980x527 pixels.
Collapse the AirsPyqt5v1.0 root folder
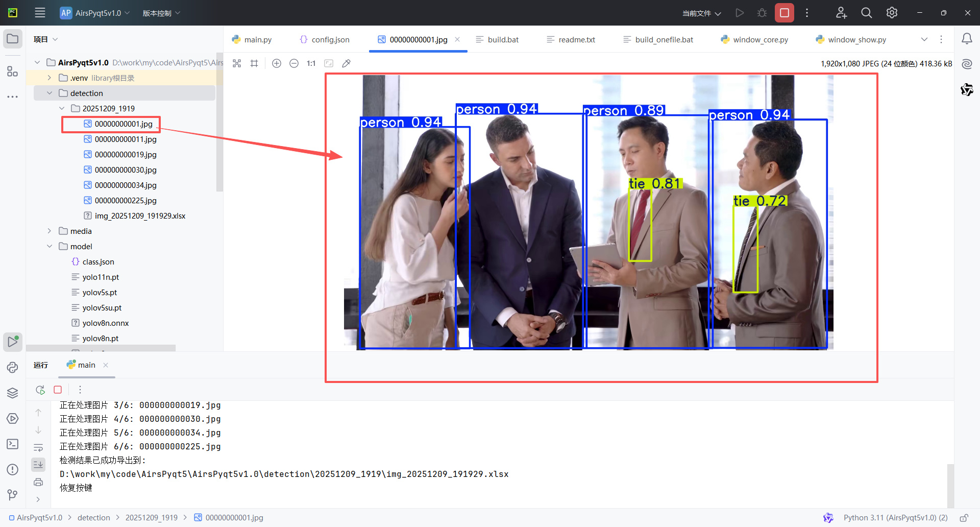click(37, 62)
